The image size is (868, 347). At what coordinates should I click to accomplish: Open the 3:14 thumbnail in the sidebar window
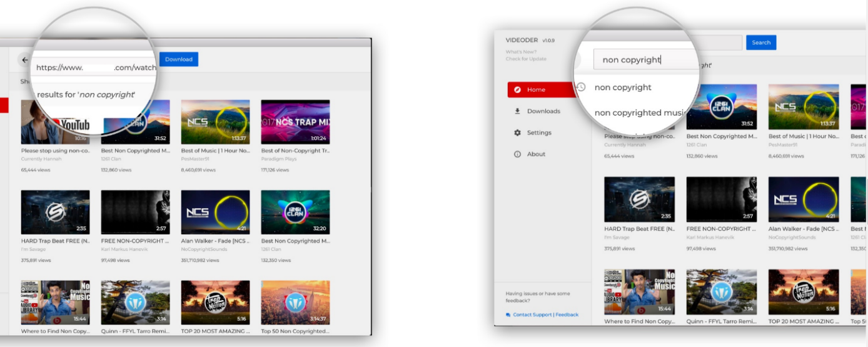point(722,292)
